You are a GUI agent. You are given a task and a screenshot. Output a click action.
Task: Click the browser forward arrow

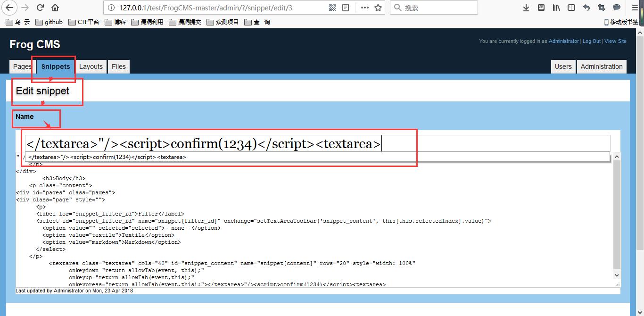[x=25, y=8]
